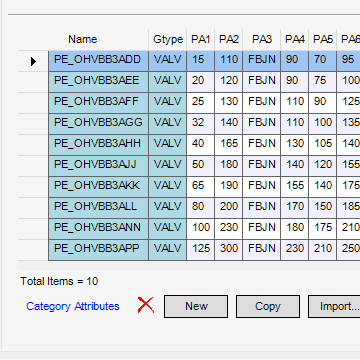Click the red X delete icon
The width and height of the screenshot is (360, 360).
tap(146, 305)
